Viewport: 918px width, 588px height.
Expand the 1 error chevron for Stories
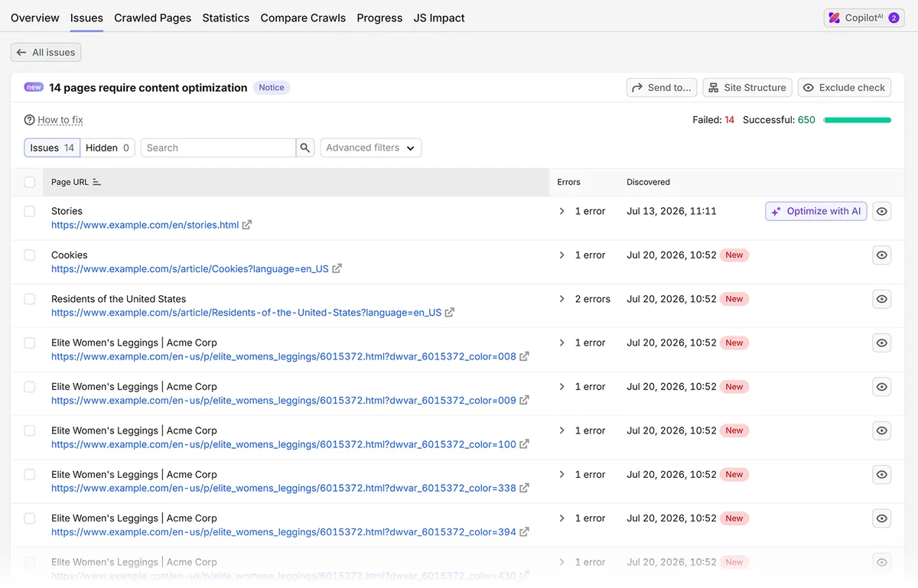tap(562, 211)
